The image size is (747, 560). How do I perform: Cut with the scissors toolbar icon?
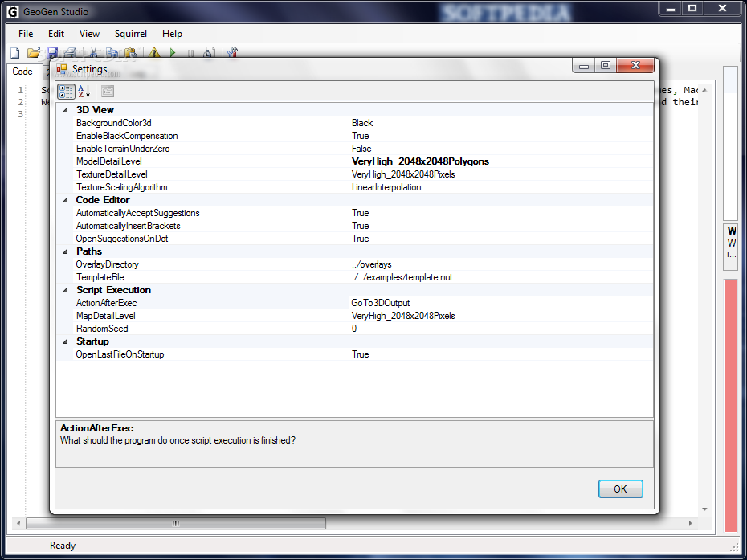93,52
